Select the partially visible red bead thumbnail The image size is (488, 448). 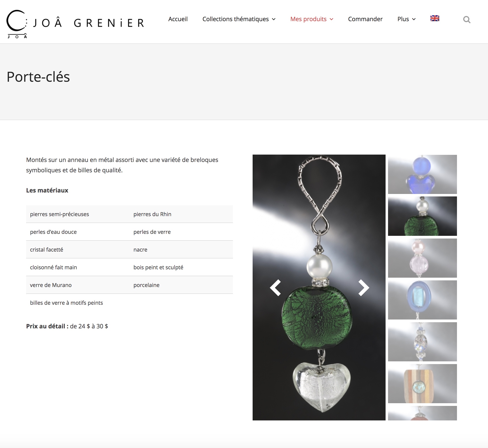(422, 413)
